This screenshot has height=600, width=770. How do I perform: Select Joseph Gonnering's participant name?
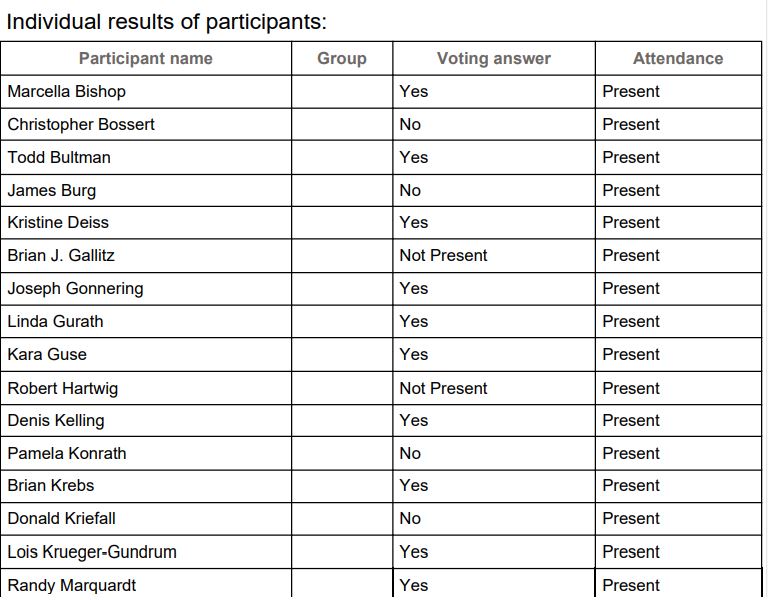(x=75, y=289)
